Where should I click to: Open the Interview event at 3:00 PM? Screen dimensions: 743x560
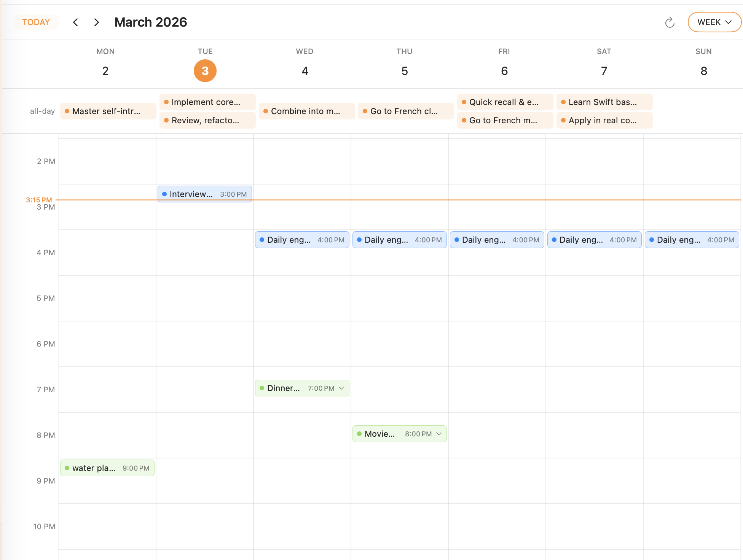[204, 194]
